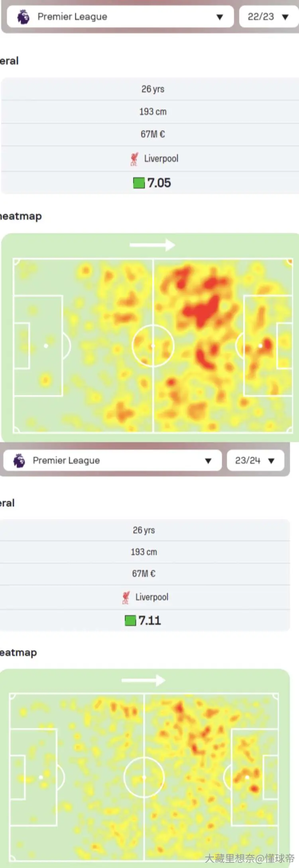
Task: Click the Liverpool team name in the first panel
Action: coord(161,159)
